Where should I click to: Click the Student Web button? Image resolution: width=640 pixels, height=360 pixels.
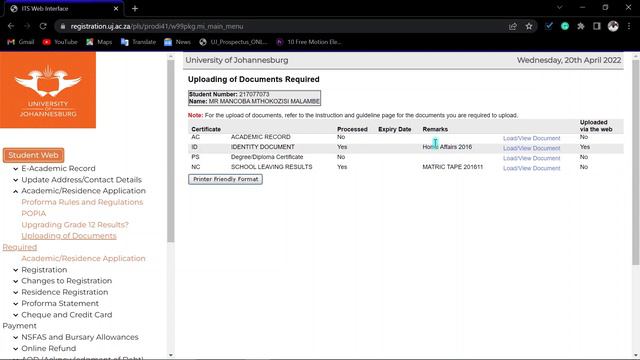(x=33, y=155)
